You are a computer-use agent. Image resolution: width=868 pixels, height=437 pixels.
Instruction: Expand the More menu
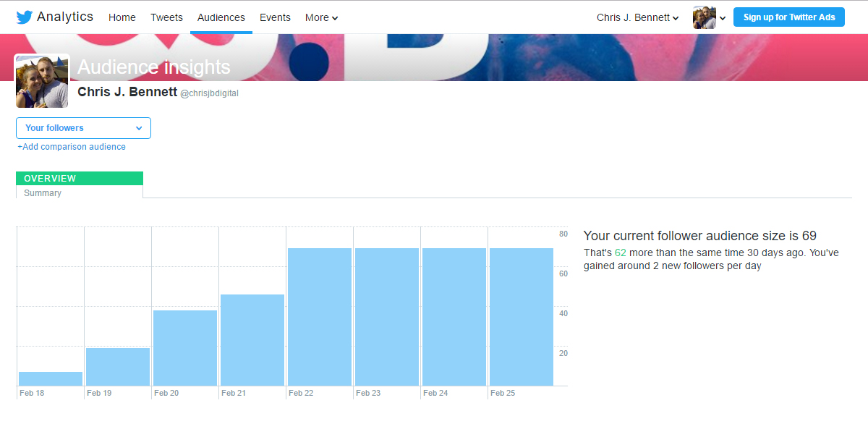pyautogui.click(x=321, y=17)
